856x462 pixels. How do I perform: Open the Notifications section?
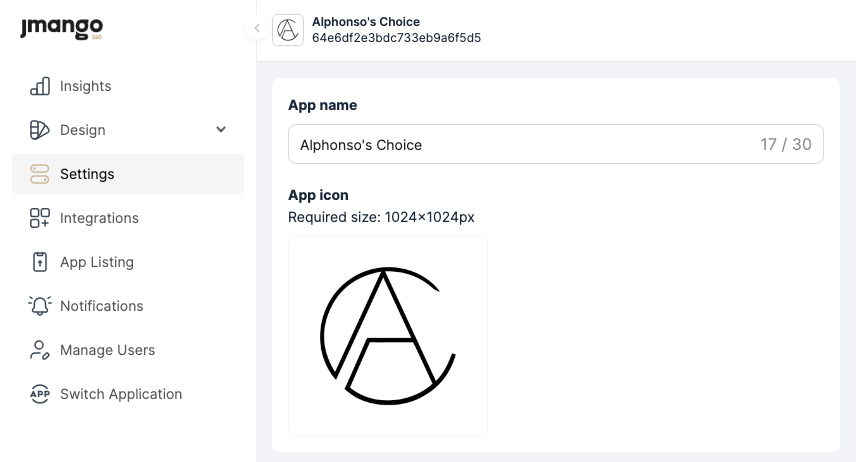coord(102,306)
